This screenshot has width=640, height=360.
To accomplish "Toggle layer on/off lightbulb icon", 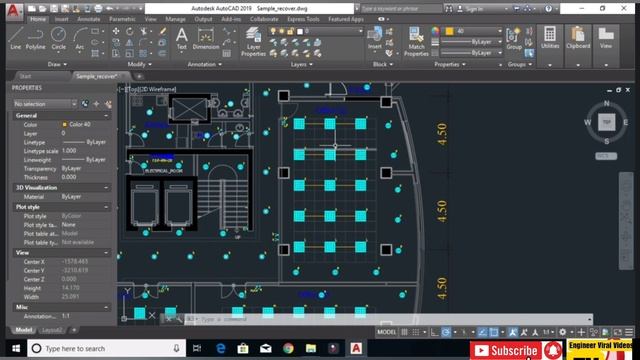I will tap(273, 31).
